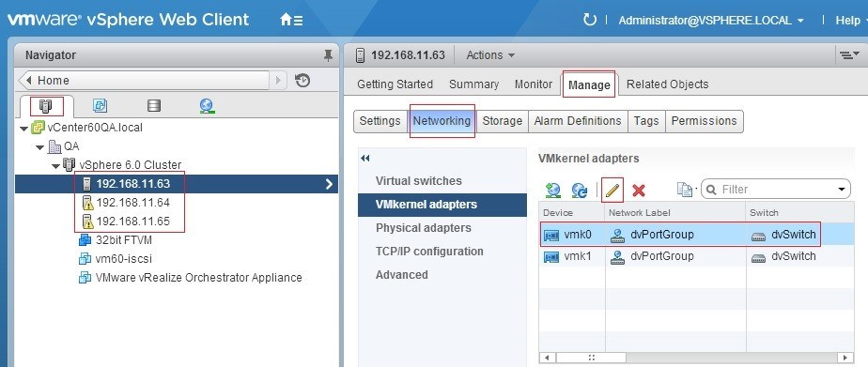Switch to Networking inventory tab icon
The height and width of the screenshot is (367, 868).
click(x=207, y=105)
